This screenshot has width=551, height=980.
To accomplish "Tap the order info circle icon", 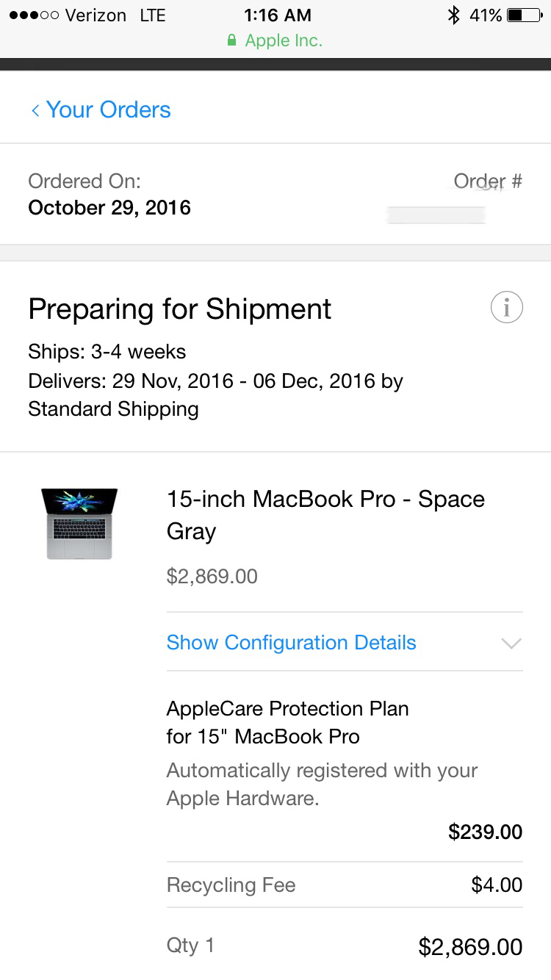I will point(506,308).
